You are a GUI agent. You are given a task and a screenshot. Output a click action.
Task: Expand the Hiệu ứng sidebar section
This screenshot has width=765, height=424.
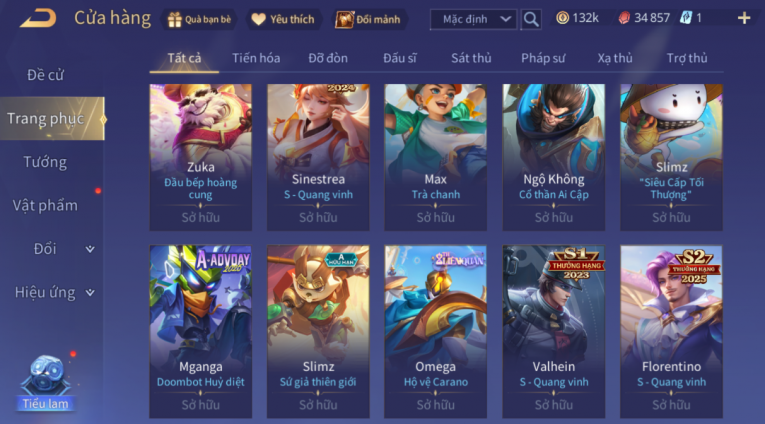click(54, 293)
